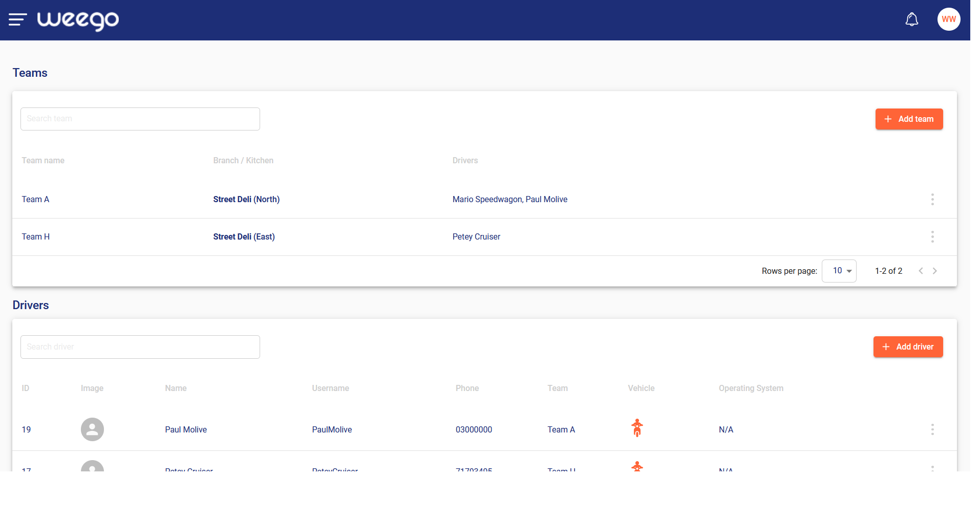Go to previous page of teams
The width and height of the screenshot is (980, 520).
921,271
